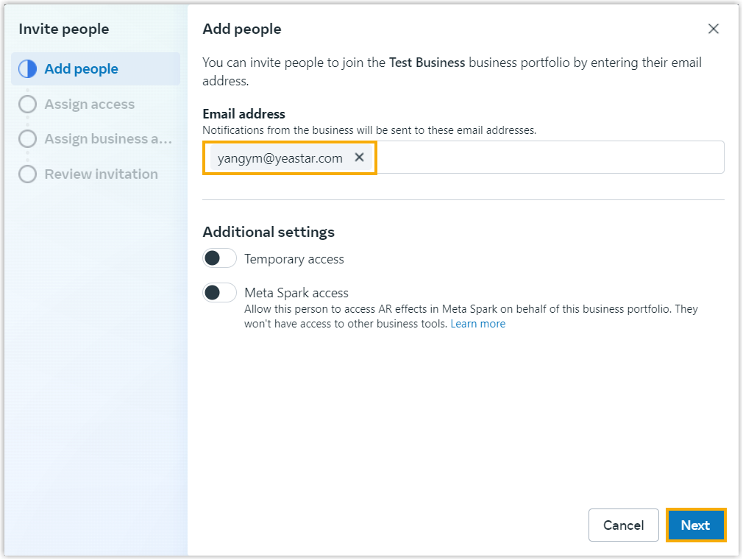Click the circle icon beside Assign access
Viewport: 743px width, 560px height.
click(x=27, y=104)
